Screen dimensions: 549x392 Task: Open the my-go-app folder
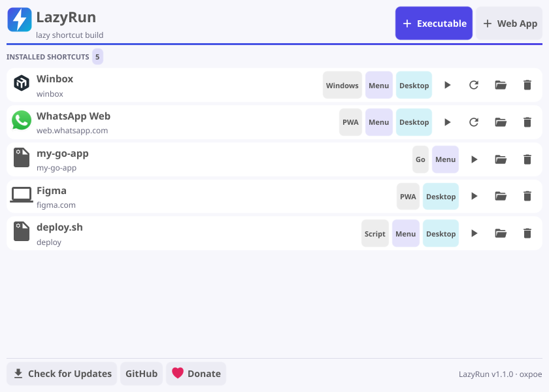[x=501, y=159]
